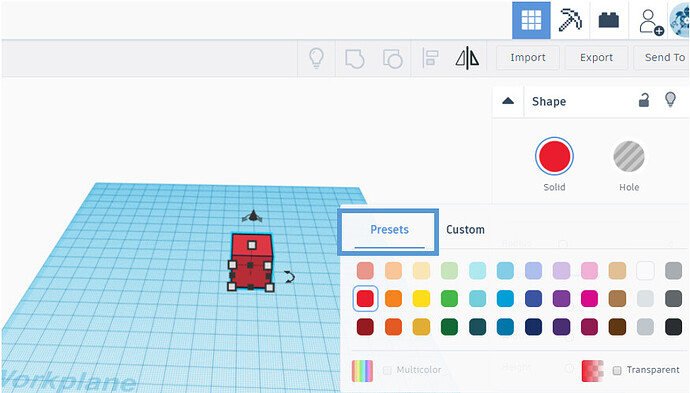
Task: Enable the Transparent checkbox
Action: pyautogui.click(x=617, y=371)
